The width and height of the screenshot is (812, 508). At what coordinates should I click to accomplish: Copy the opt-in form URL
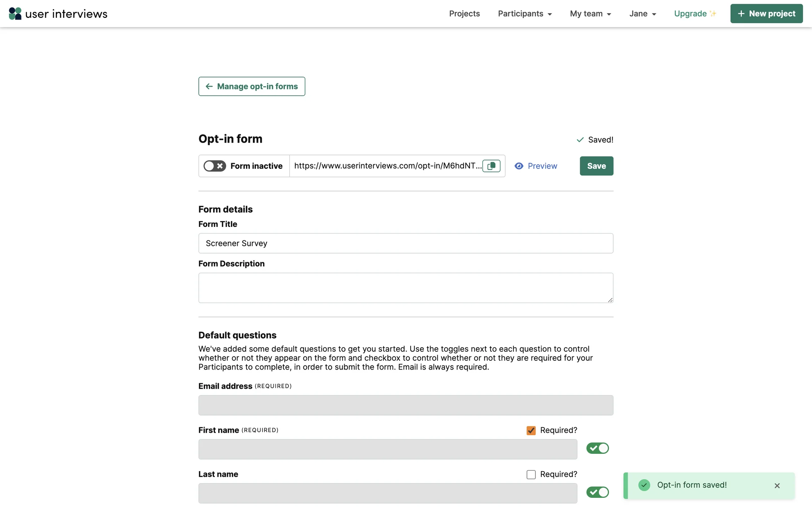491,166
